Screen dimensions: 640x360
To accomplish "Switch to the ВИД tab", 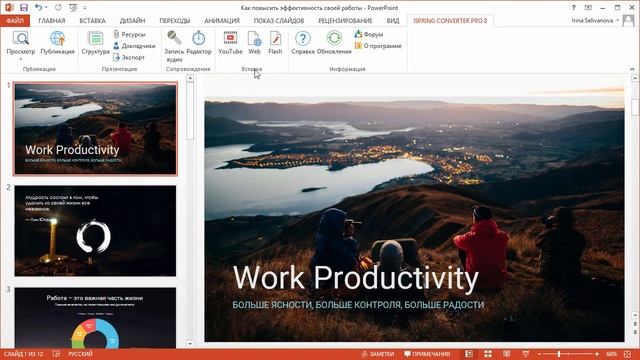I will (x=393, y=20).
